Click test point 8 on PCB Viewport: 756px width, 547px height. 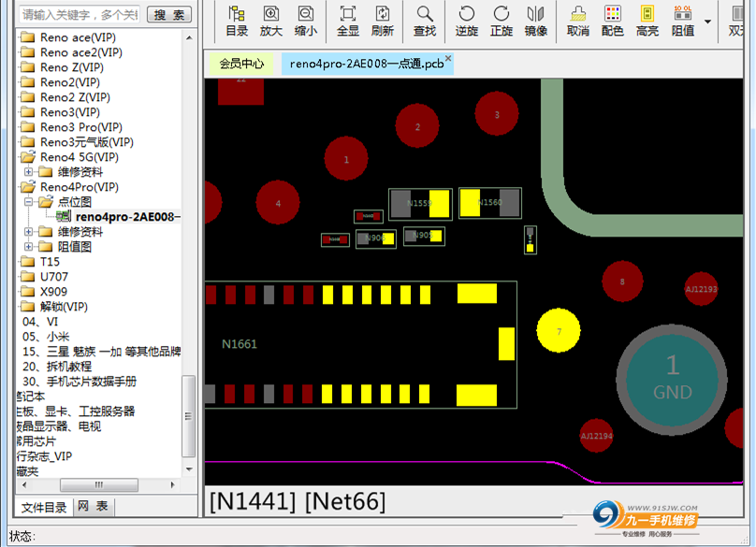point(622,281)
